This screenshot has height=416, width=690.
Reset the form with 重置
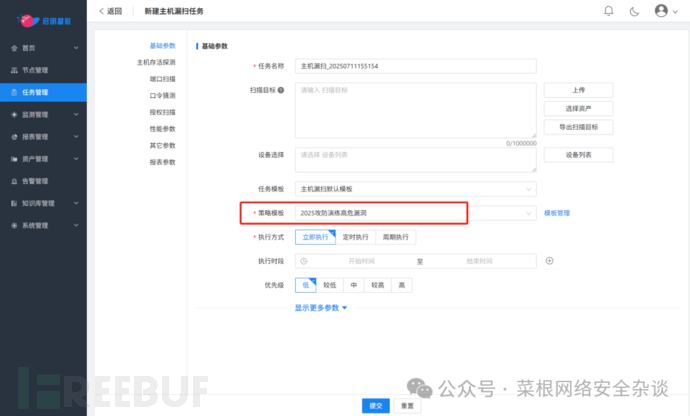(x=407, y=406)
